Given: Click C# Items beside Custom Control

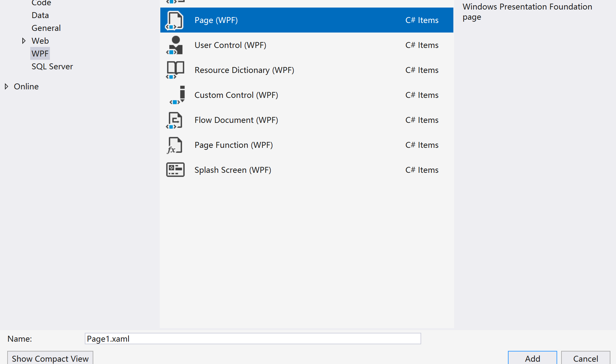Looking at the screenshot, I should tap(422, 95).
